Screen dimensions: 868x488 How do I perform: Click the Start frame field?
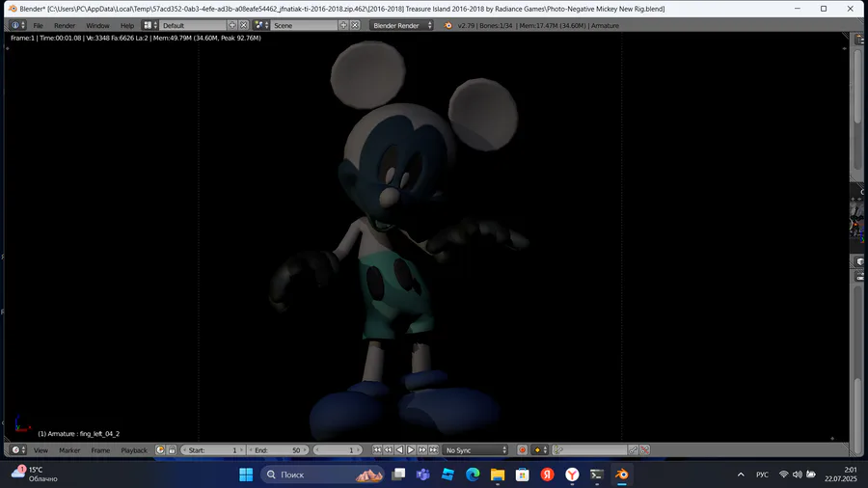pyautogui.click(x=213, y=449)
